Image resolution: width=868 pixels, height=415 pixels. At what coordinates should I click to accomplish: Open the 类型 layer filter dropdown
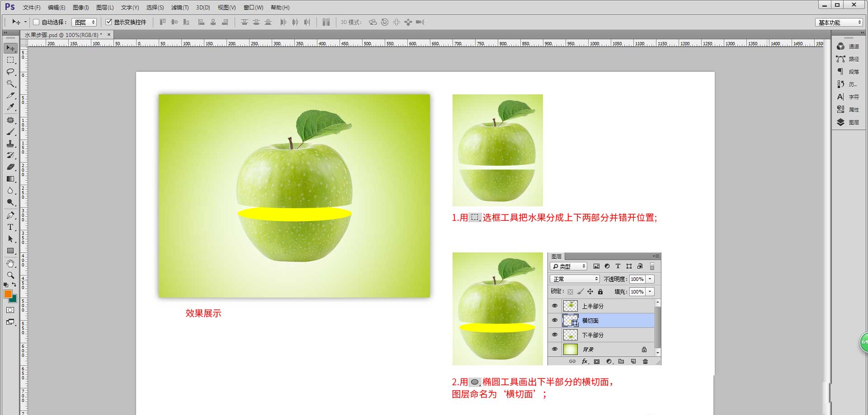[569, 266]
